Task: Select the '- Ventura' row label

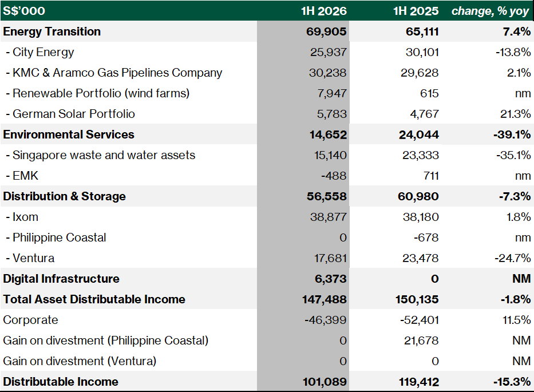Action: click(x=30, y=258)
